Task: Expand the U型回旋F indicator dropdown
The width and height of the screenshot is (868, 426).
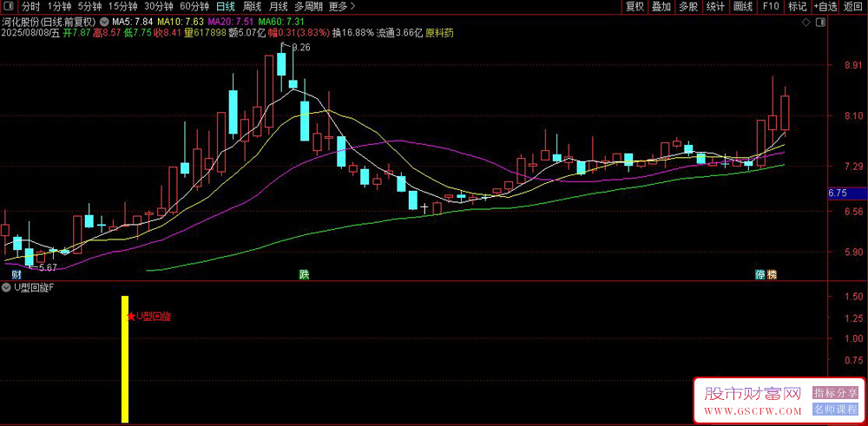Action: (5, 287)
